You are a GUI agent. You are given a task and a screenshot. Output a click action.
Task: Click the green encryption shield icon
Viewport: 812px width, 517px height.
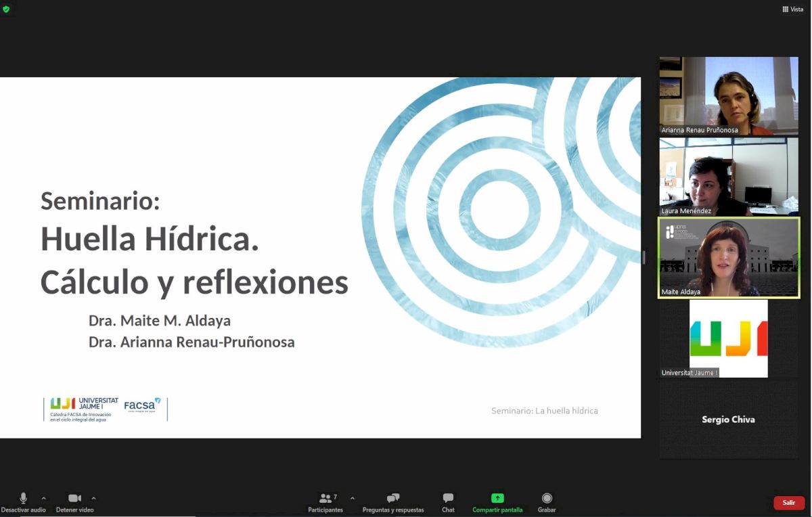7,9
